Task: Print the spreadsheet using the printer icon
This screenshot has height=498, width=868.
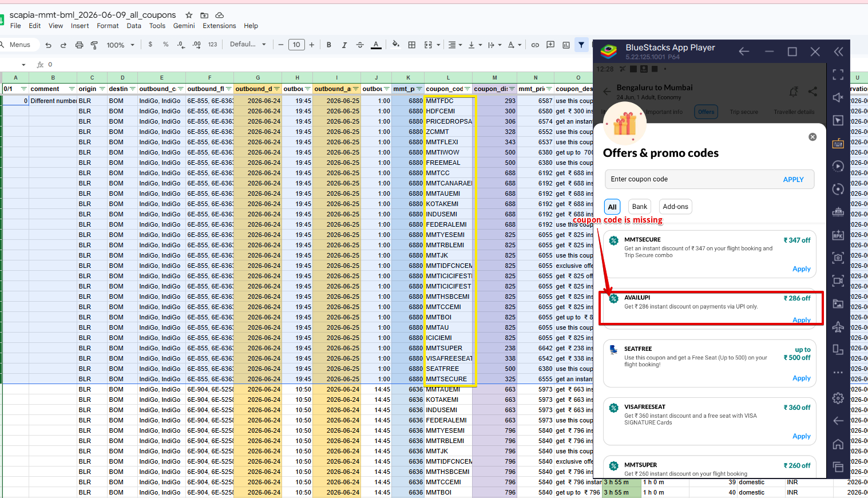Action: (79, 45)
